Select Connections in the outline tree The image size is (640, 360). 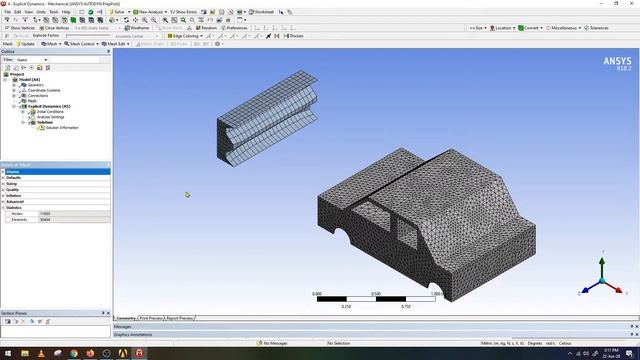tap(38, 96)
